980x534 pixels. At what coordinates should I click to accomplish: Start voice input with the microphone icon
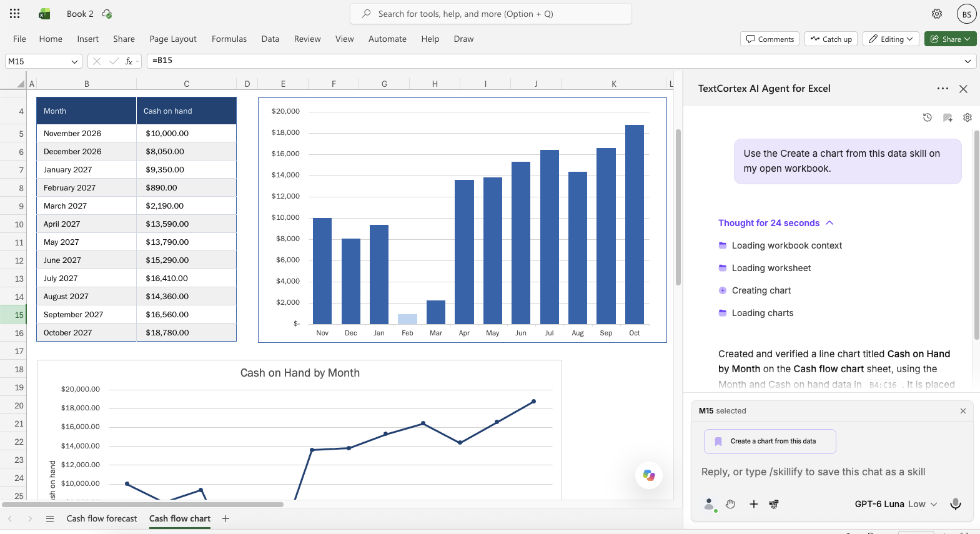pos(956,504)
